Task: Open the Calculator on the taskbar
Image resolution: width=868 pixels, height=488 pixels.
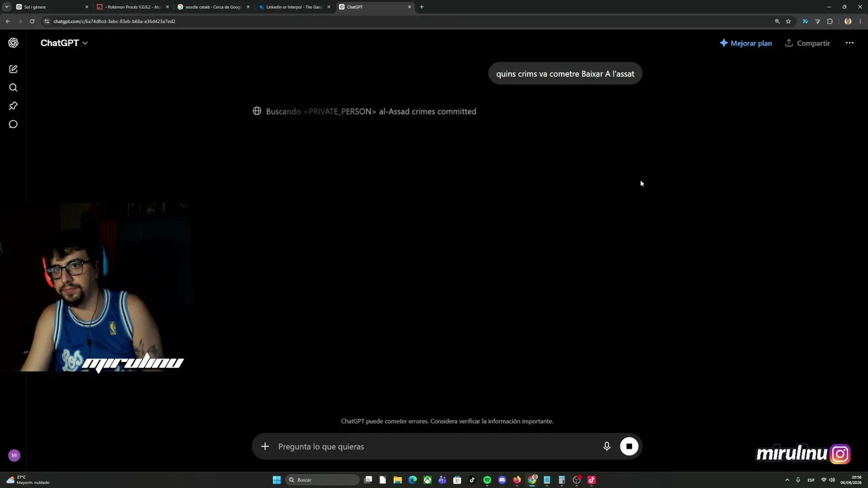Action: pos(561,480)
